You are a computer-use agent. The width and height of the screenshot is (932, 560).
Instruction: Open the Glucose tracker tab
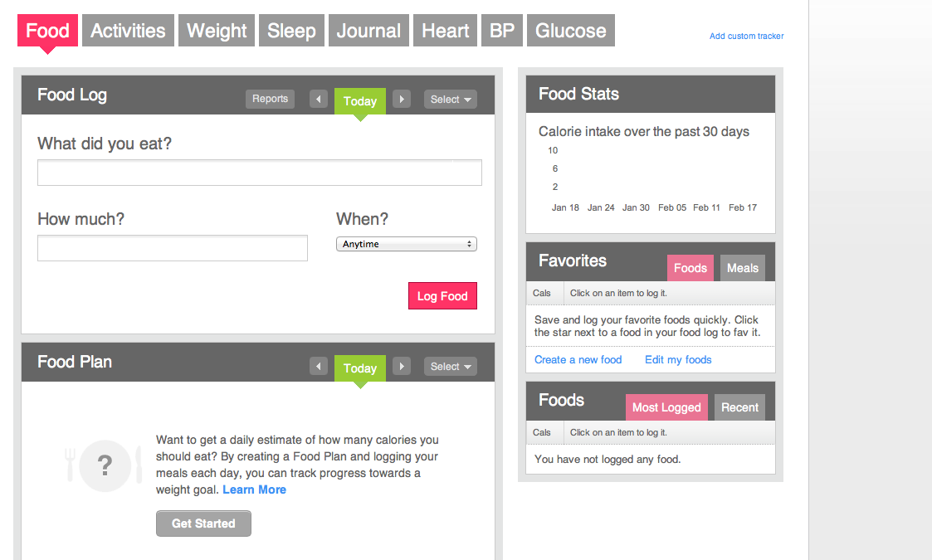tap(571, 31)
